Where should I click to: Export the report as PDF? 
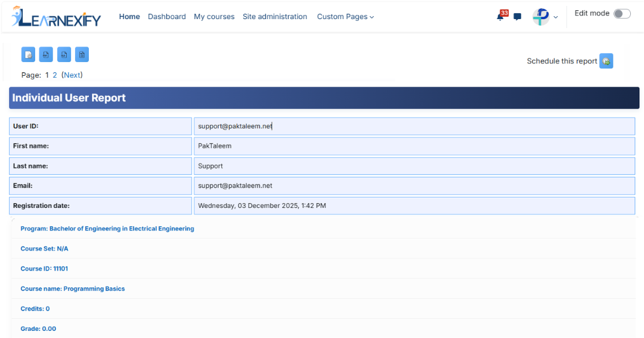46,55
